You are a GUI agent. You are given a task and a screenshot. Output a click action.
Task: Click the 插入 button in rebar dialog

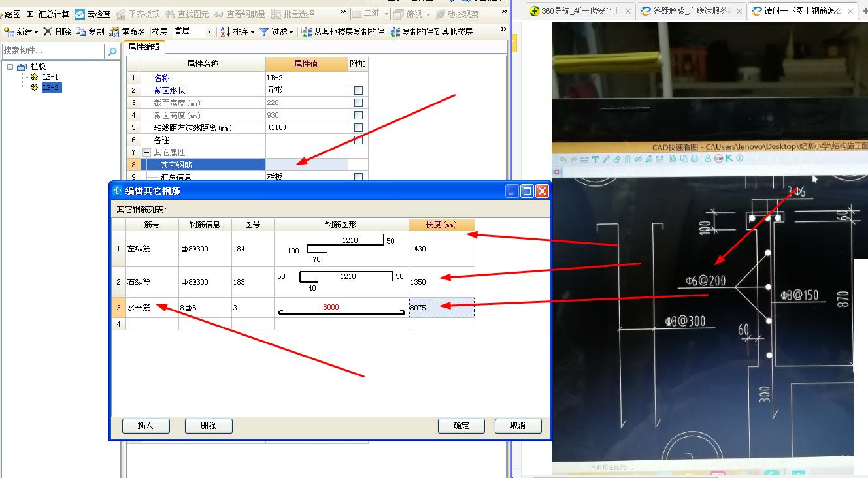pyautogui.click(x=146, y=425)
